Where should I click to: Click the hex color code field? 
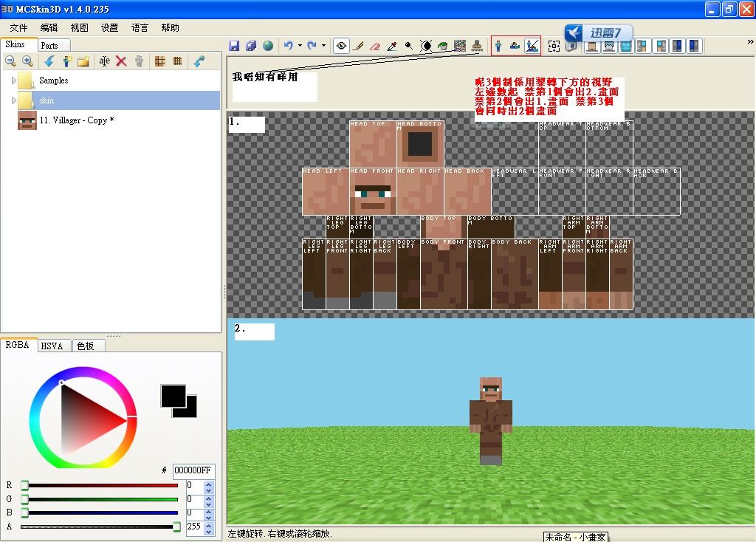point(193,470)
